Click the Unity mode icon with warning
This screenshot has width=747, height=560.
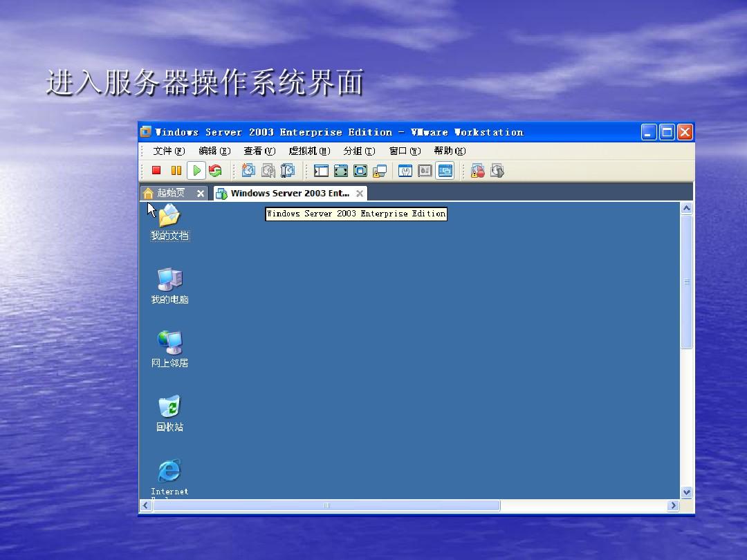(x=380, y=171)
